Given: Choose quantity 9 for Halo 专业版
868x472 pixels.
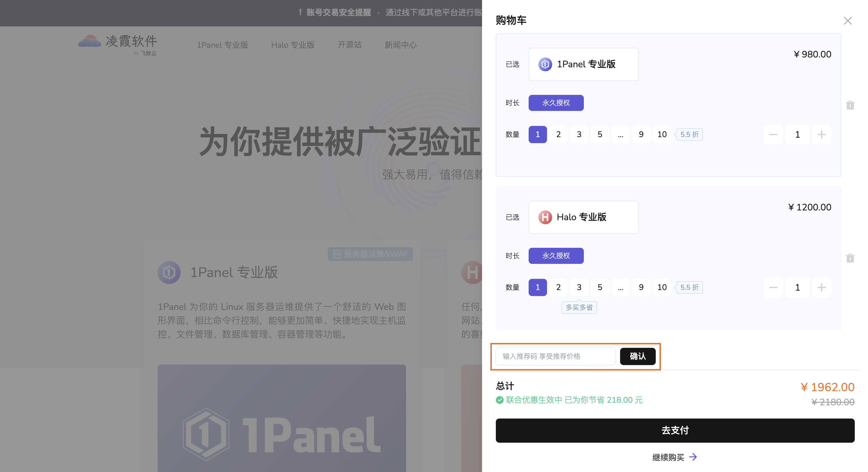Looking at the screenshot, I should [x=641, y=287].
